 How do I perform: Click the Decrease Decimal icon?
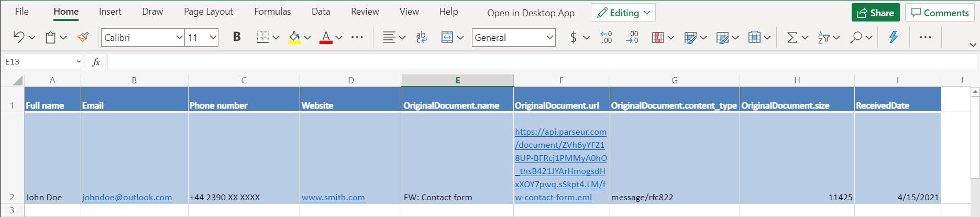[632, 37]
